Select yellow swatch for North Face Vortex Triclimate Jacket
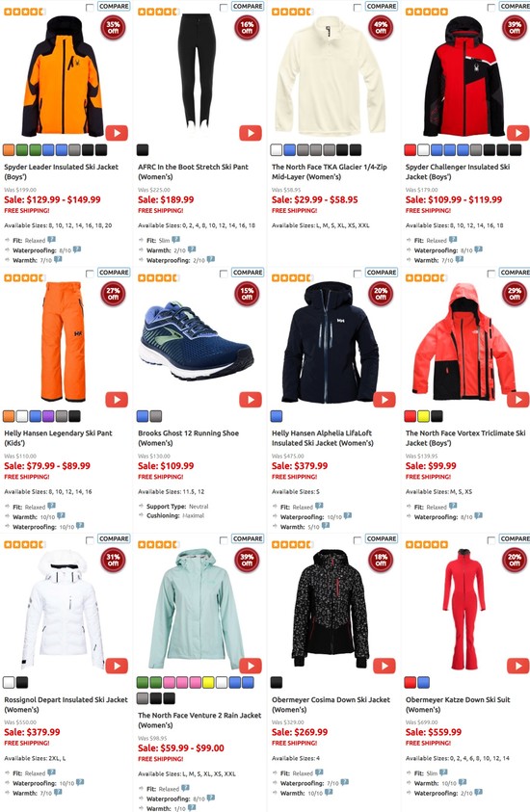The width and height of the screenshot is (530, 812). click(423, 416)
